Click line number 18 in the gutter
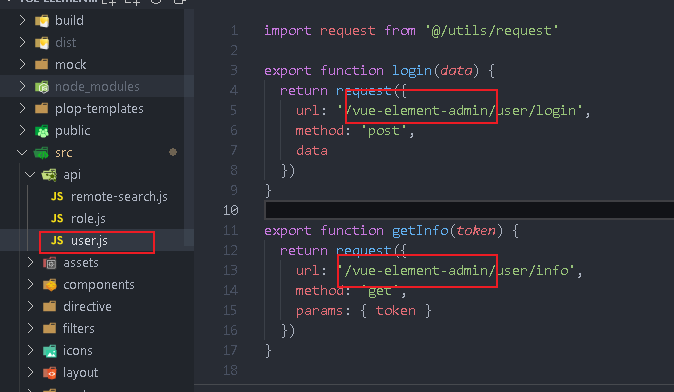 (230, 370)
